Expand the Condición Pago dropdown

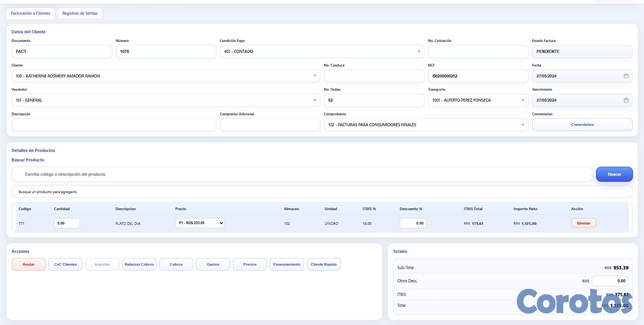418,52
